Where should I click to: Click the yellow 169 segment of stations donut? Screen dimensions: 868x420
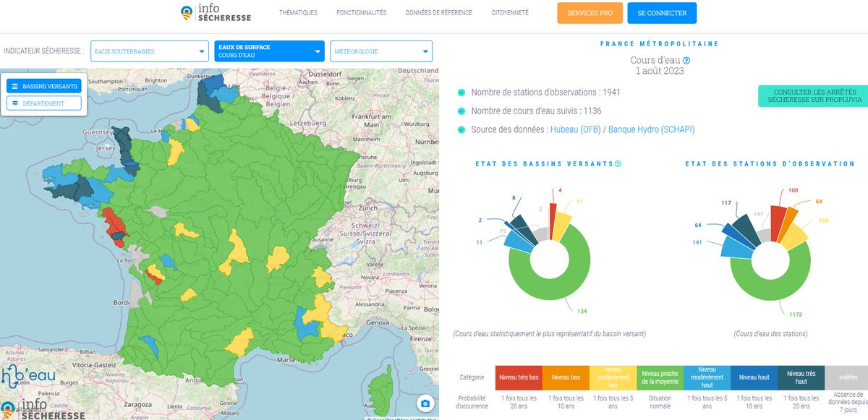point(796,237)
